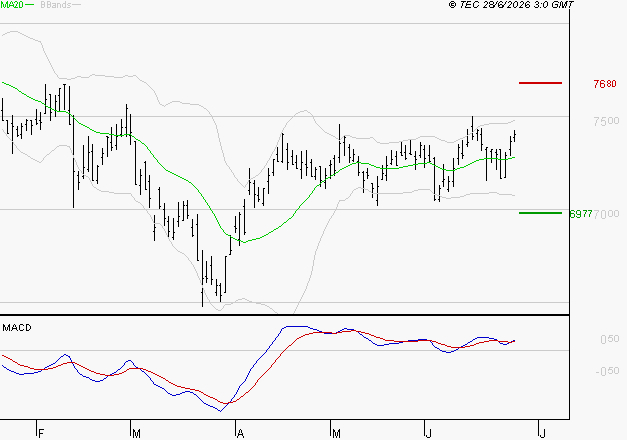The width and height of the screenshot is (627, 440).
Task: Click the A month marker on timeline
Action: [240, 433]
